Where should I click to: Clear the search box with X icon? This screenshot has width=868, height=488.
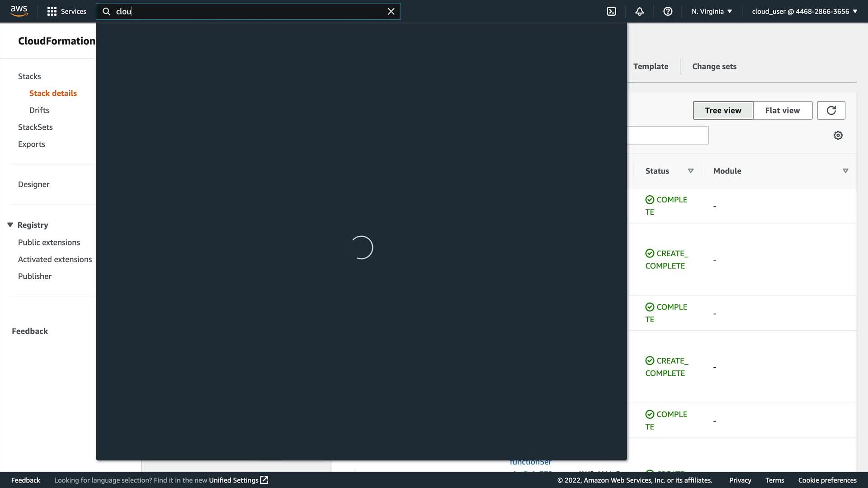tap(391, 11)
